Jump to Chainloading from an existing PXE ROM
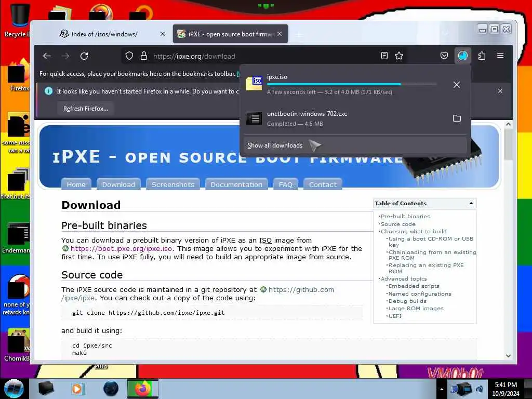 [x=432, y=255]
